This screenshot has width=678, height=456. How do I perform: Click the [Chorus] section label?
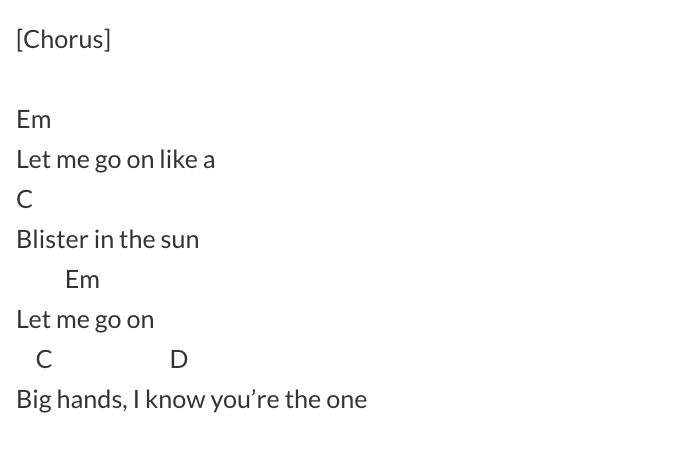pos(64,40)
